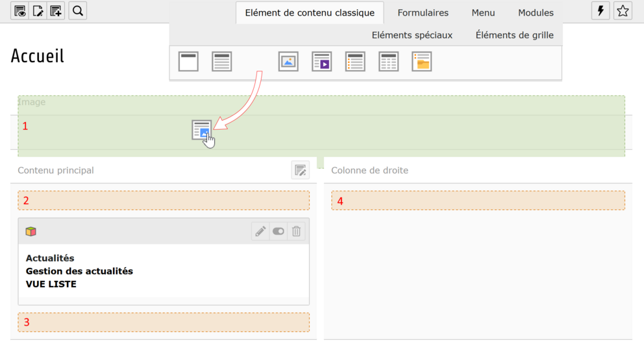The height and width of the screenshot is (345, 644).
Task: Edit the Actualités element with pencil icon
Action: pyautogui.click(x=260, y=232)
